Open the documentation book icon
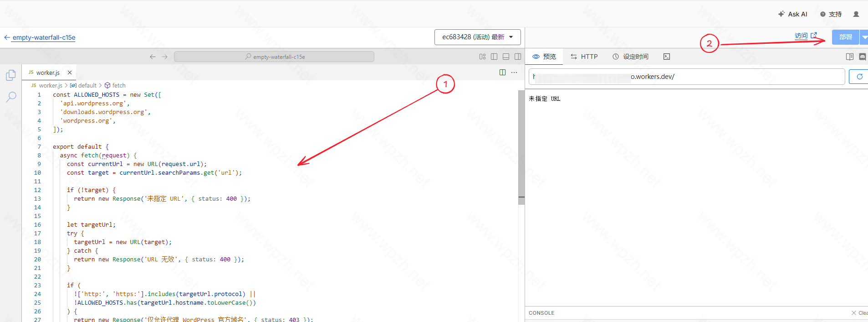The image size is (868, 322). [850, 57]
